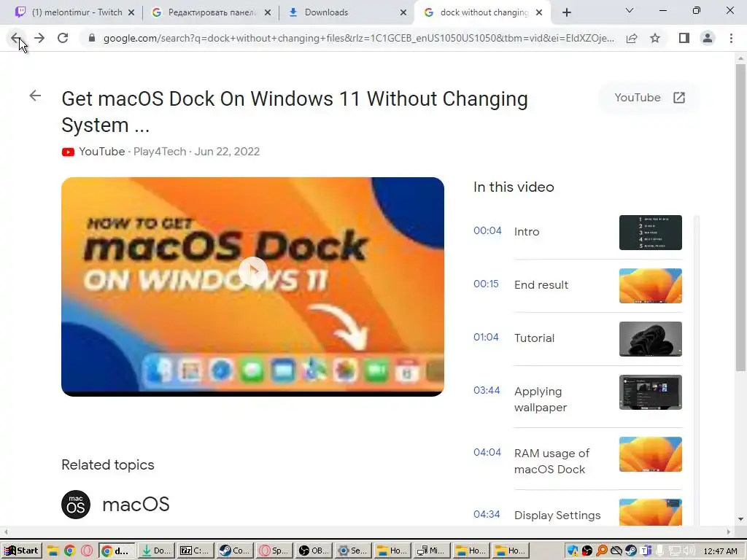Open the Intro chapter thumbnail
The width and height of the screenshot is (747, 560).
(650, 233)
